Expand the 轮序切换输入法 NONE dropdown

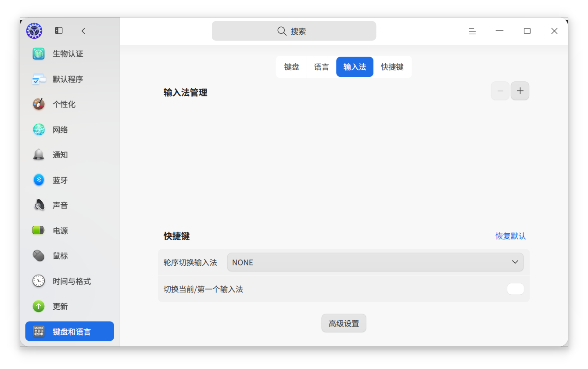[x=375, y=262]
